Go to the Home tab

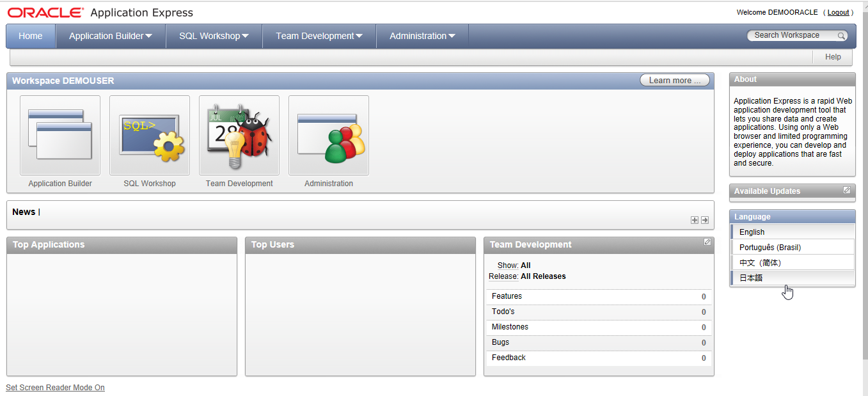(31, 36)
